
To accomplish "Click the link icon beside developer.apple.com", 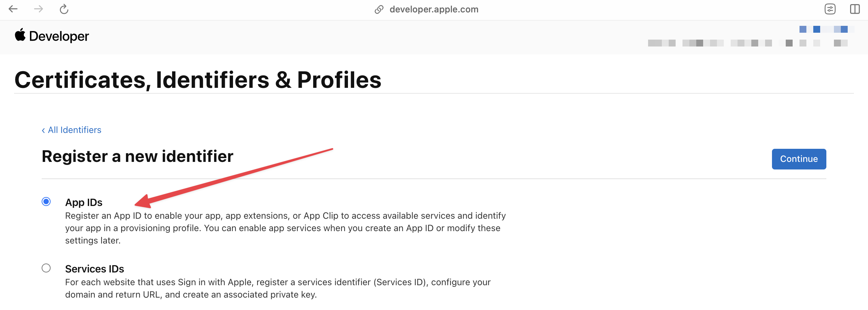I will point(380,9).
